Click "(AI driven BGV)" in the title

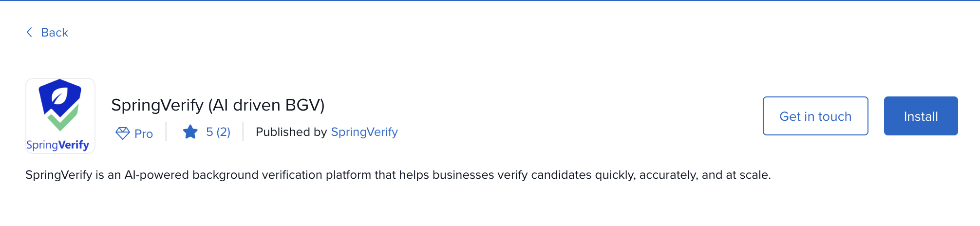pos(266,105)
